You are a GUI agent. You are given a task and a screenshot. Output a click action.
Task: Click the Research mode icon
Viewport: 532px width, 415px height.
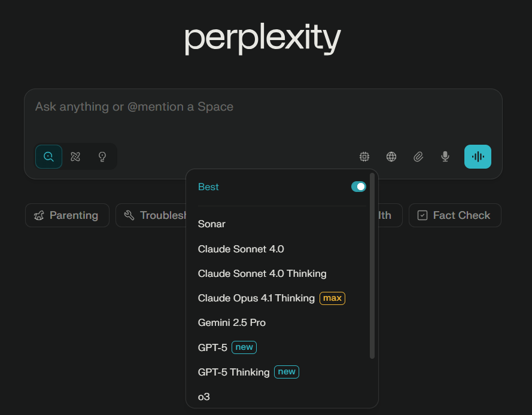coord(75,157)
